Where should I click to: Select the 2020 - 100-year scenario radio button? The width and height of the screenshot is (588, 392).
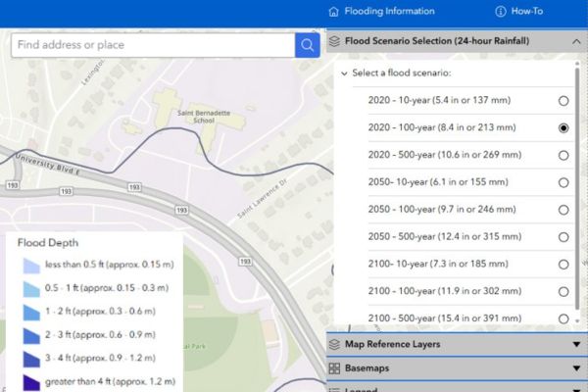coord(563,128)
